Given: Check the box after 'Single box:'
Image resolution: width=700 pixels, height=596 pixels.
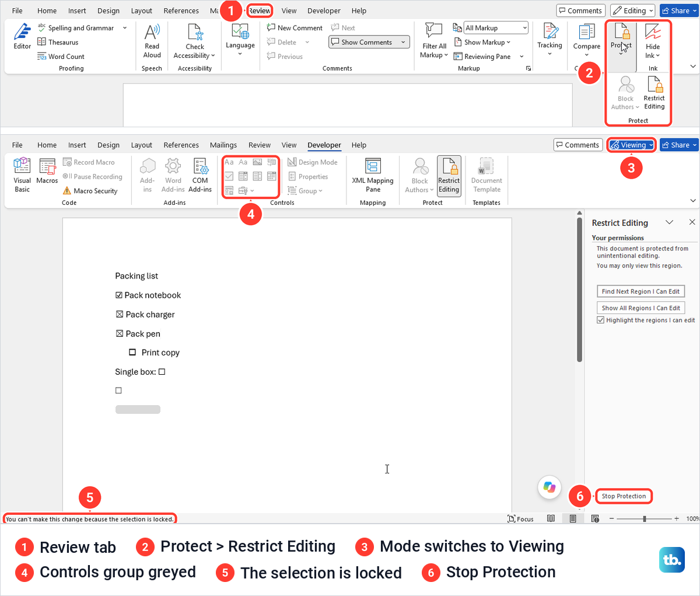Looking at the screenshot, I should point(162,372).
